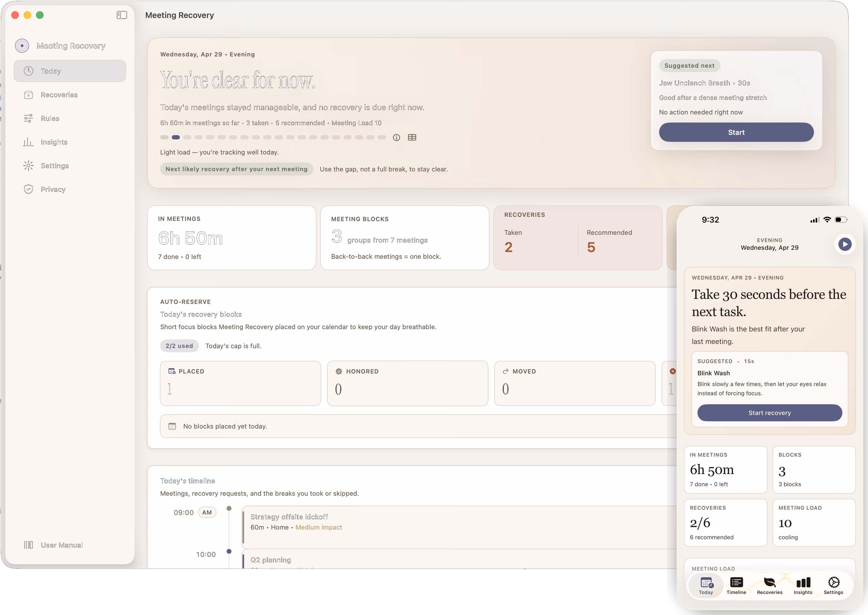Click the calendar icon by No blocks placed
The height and width of the screenshot is (615, 868).
click(x=172, y=426)
